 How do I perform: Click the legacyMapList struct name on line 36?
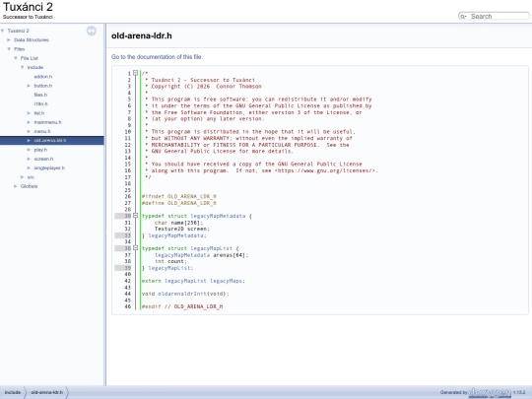(x=211, y=248)
